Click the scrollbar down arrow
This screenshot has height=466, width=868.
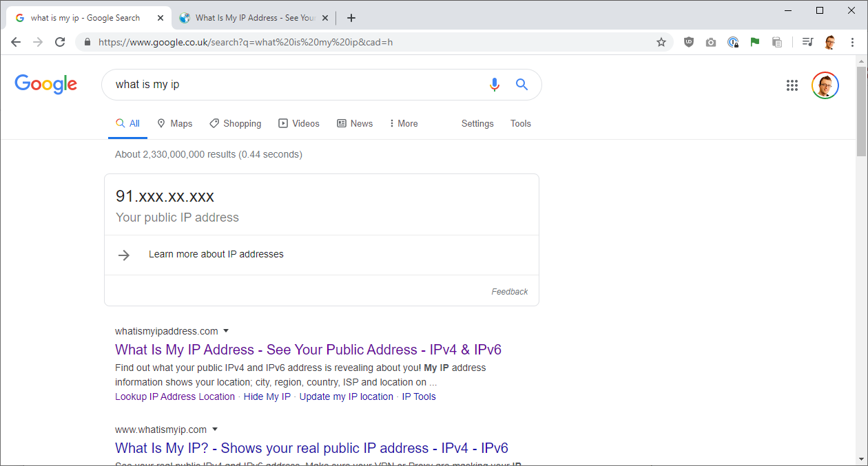(861, 460)
